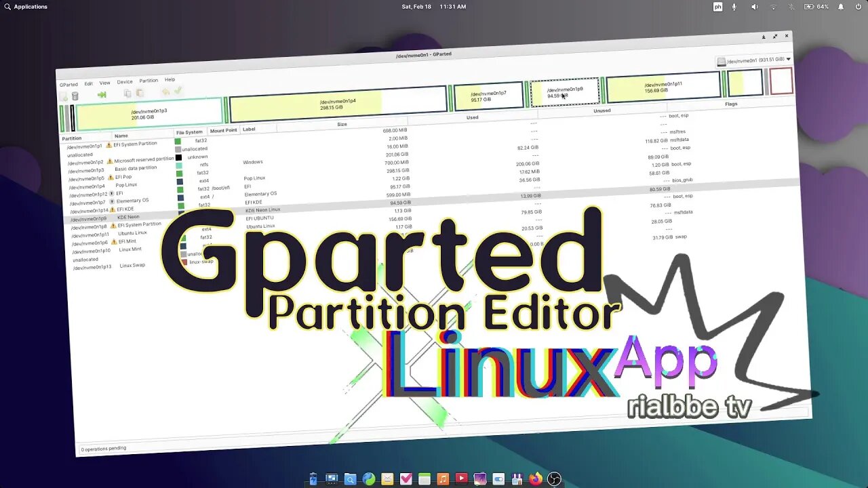Click the Name column header
868x488 pixels.
(121, 136)
